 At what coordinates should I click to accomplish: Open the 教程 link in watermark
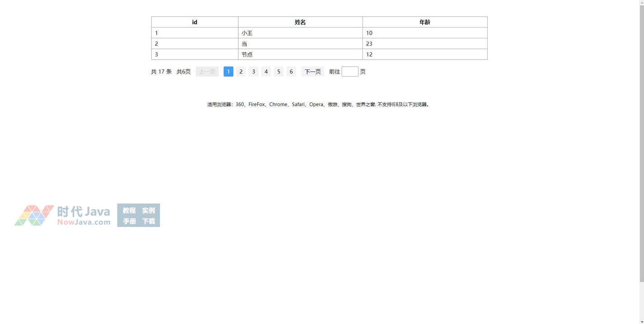(129, 210)
